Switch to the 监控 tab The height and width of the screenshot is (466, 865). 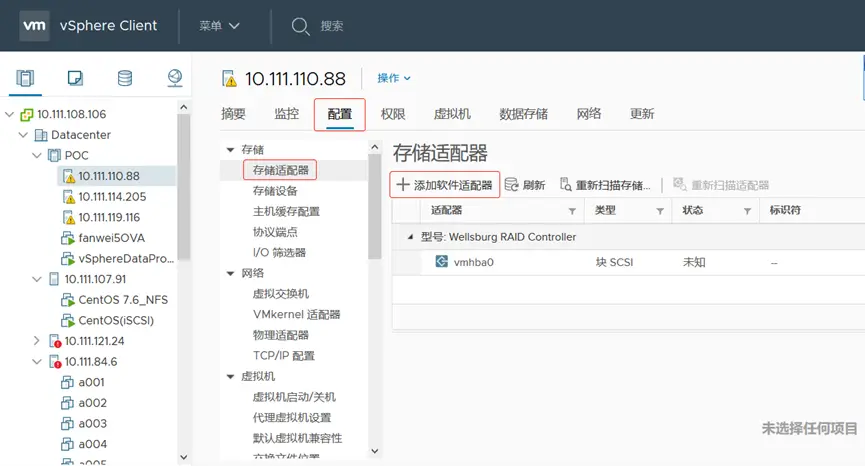(286, 114)
